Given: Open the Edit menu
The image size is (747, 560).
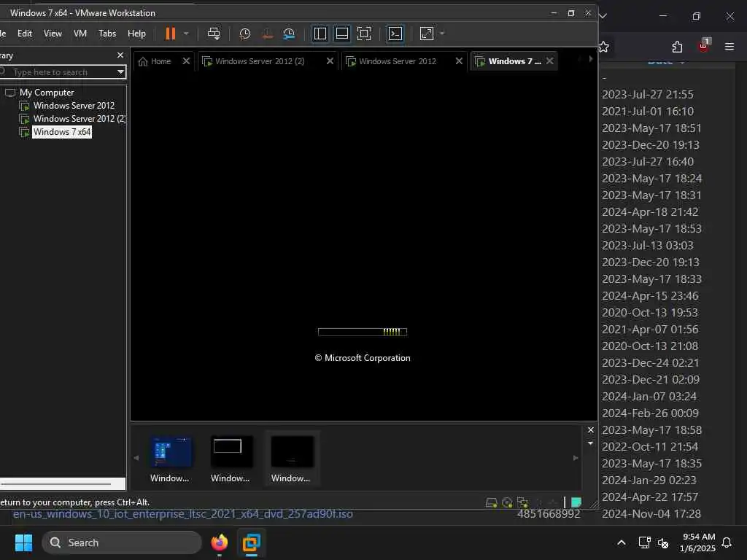Looking at the screenshot, I should 25,34.
